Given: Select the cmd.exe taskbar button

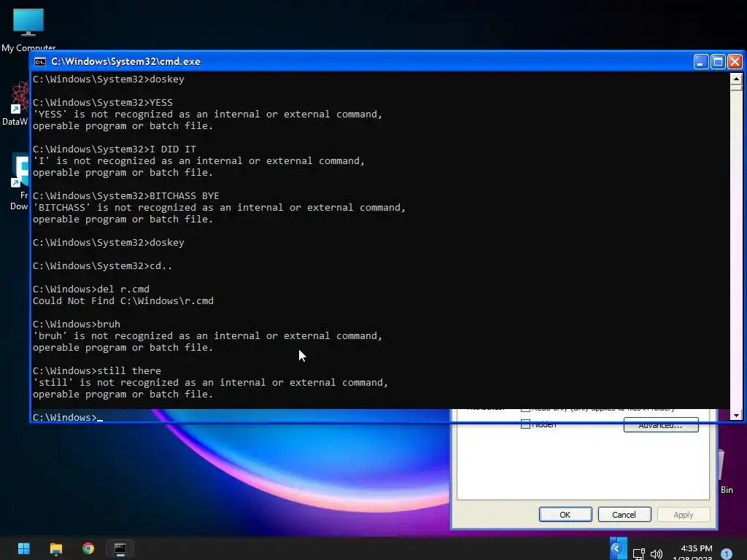Looking at the screenshot, I should 120,549.
